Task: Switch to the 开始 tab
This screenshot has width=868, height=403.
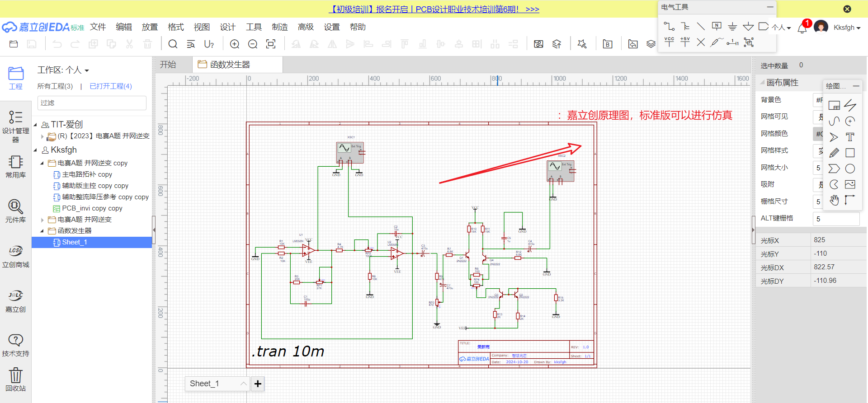Action: pyautogui.click(x=168, y=65)
